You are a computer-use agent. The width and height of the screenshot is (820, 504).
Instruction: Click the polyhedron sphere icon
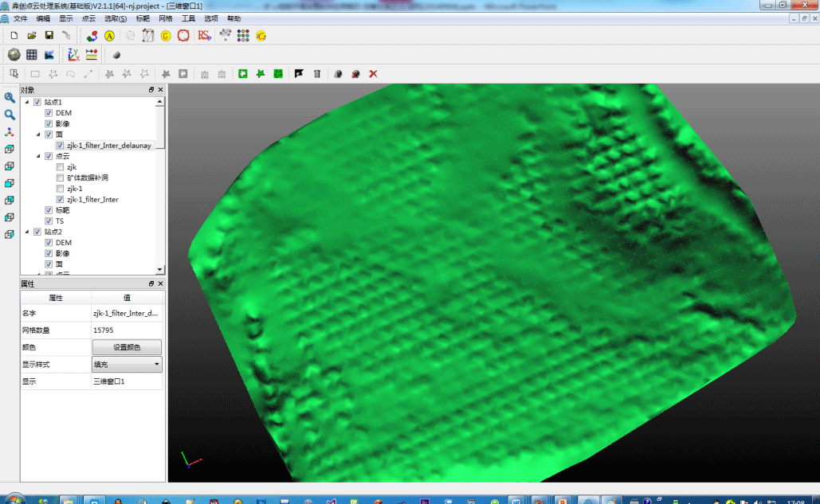tap(14, 55)
